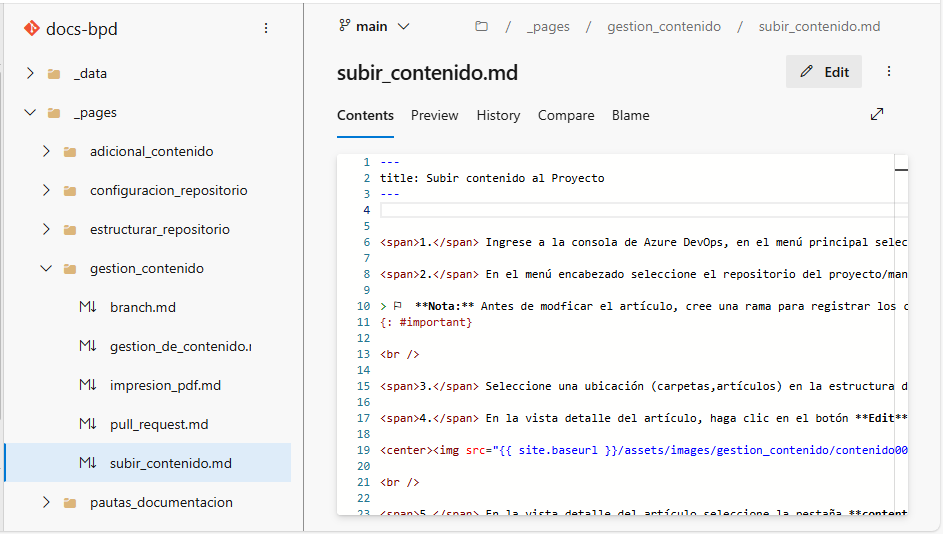The width and height of the screenshot is (943, 534).
Task: Collapse the gestion_contenido folder
Action: click(46, 269)
